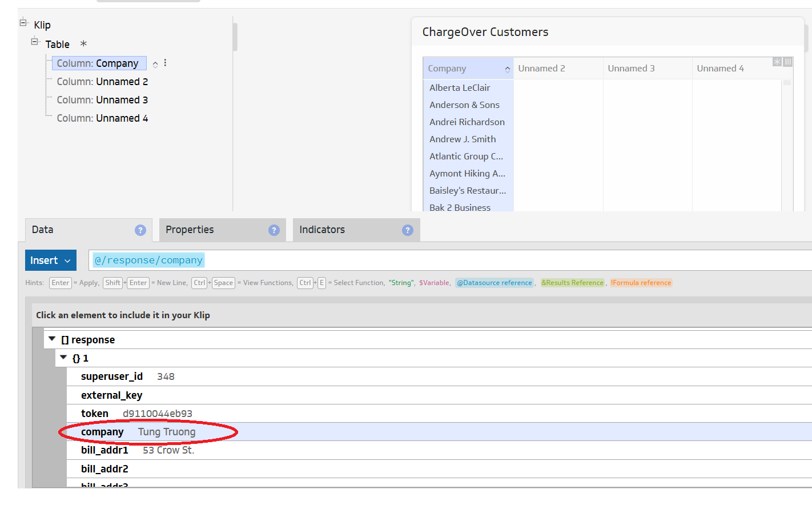Open the Data tab
Screen dimensions: 812x509
click(x=89, y=230)
